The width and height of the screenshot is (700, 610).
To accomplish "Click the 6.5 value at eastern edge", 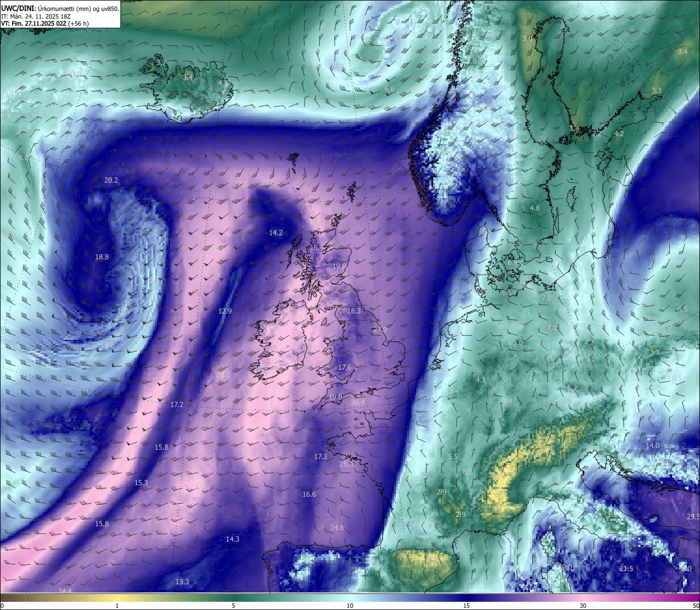I will [x=682, y=309].
